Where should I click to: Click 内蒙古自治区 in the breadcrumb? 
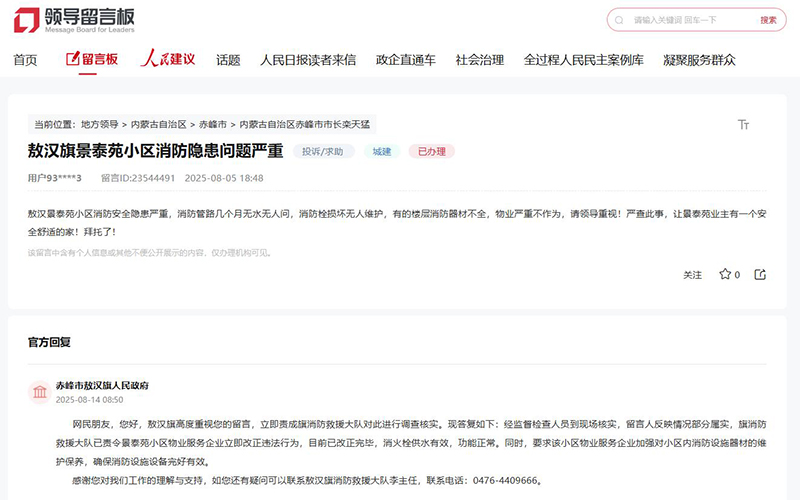(x=159, y=125)
